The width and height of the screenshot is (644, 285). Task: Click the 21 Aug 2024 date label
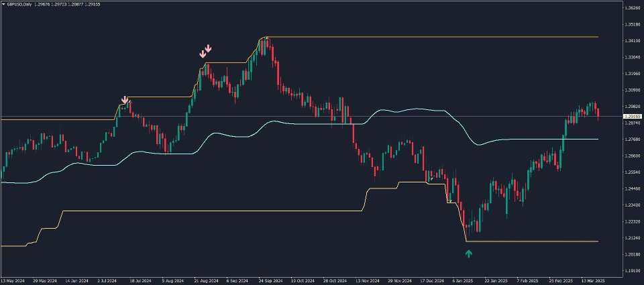[x=206, y=281]
